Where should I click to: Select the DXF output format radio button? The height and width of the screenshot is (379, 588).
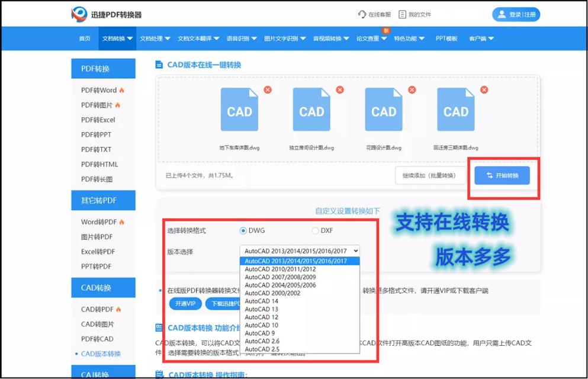point(314,230)
